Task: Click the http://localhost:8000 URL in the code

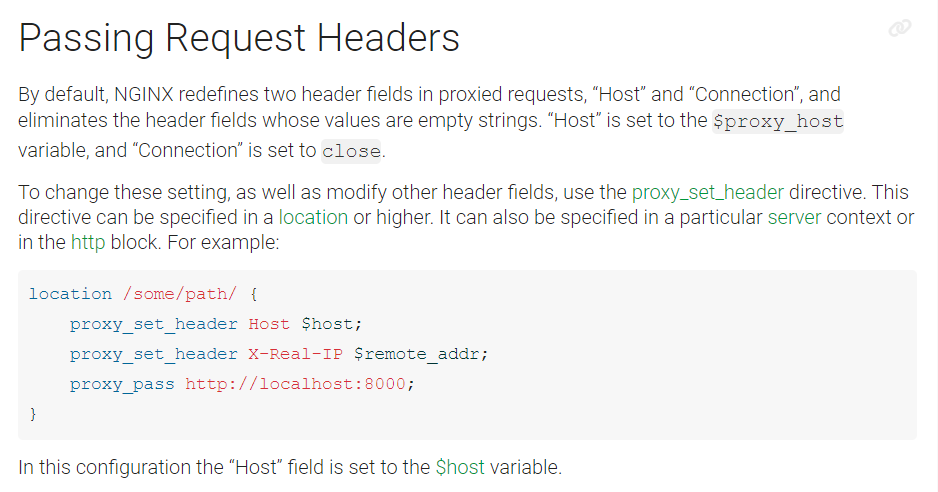Action: (295, 384)
